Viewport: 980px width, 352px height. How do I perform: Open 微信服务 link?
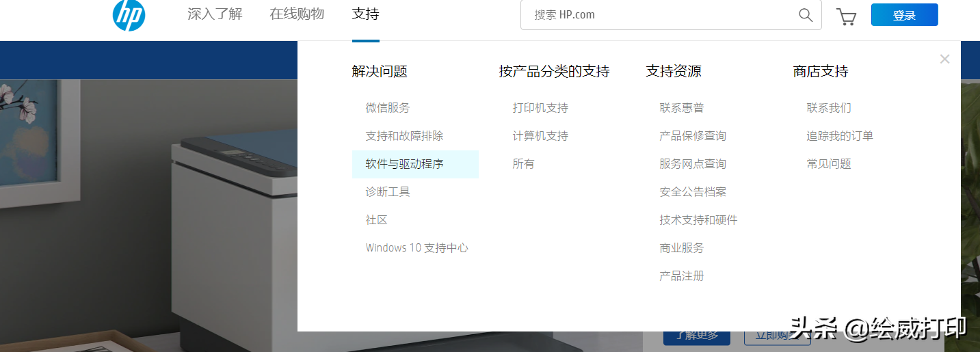388,108
